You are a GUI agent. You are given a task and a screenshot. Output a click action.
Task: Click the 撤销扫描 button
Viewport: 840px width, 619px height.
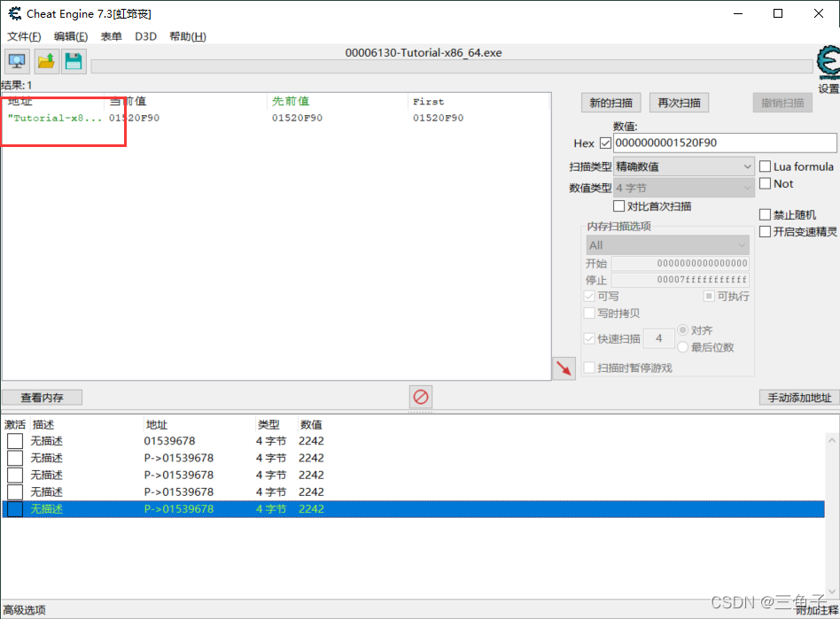pos(782,103)
